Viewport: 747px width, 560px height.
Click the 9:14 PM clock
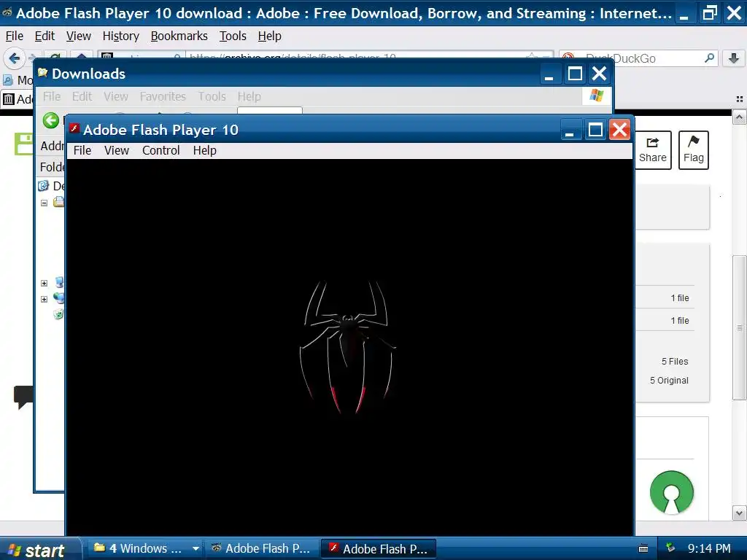tap(709, 548)
